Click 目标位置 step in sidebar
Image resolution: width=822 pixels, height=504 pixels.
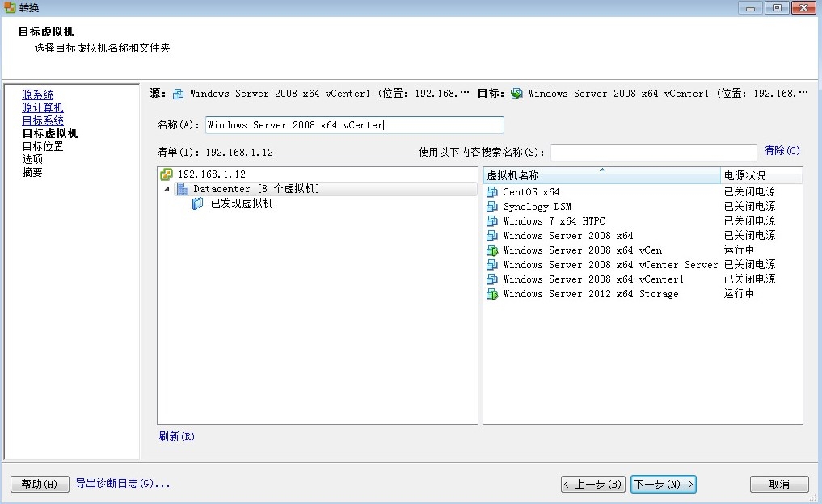pyautogui.click(x=43, y=146)
